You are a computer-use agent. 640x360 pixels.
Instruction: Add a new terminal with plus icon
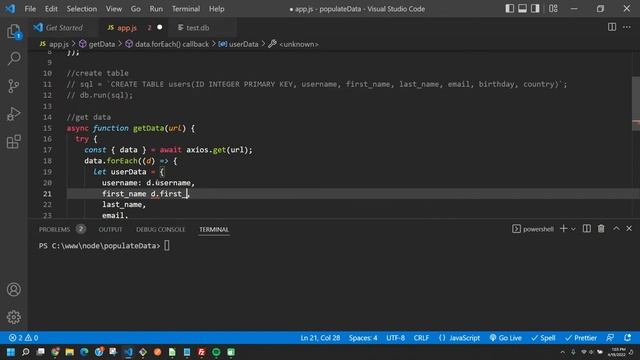563,229
